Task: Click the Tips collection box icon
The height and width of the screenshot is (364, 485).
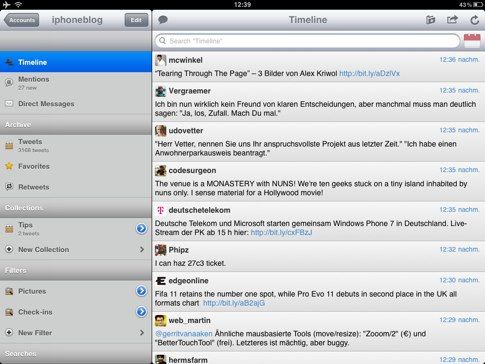Action: click(9, 228)
